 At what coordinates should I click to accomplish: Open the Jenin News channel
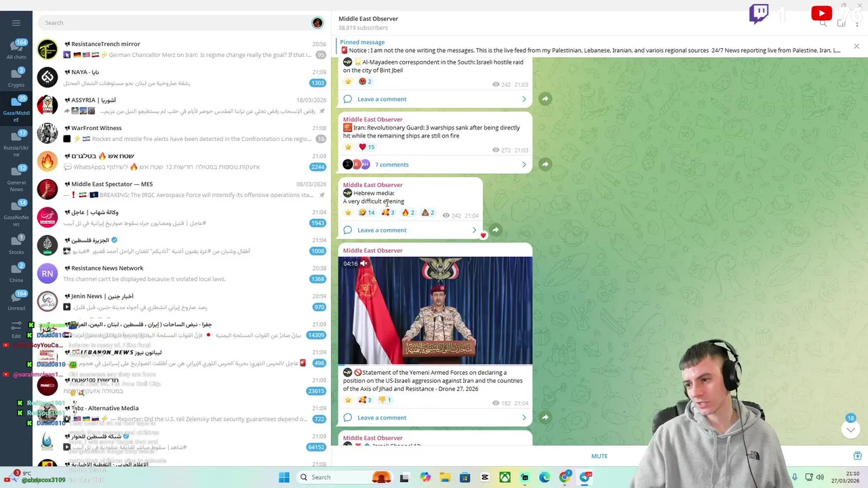click(182, 301)
